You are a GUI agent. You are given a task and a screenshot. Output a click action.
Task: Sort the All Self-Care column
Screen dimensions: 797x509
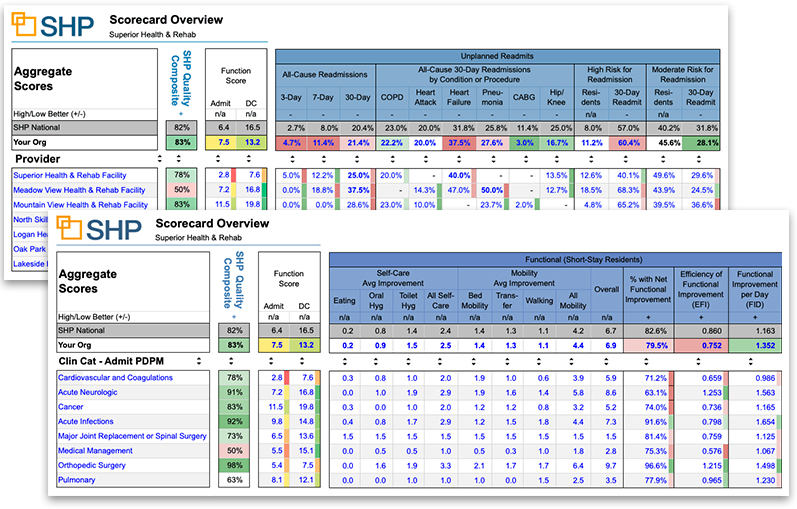441,362
